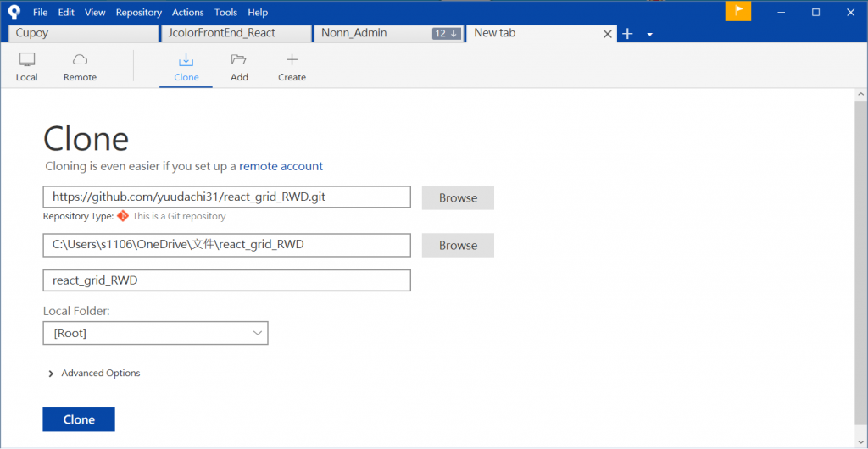The width and height of the screenshot is (868, 449).
Task: Open the Tools menu
Action: point(225,12)
